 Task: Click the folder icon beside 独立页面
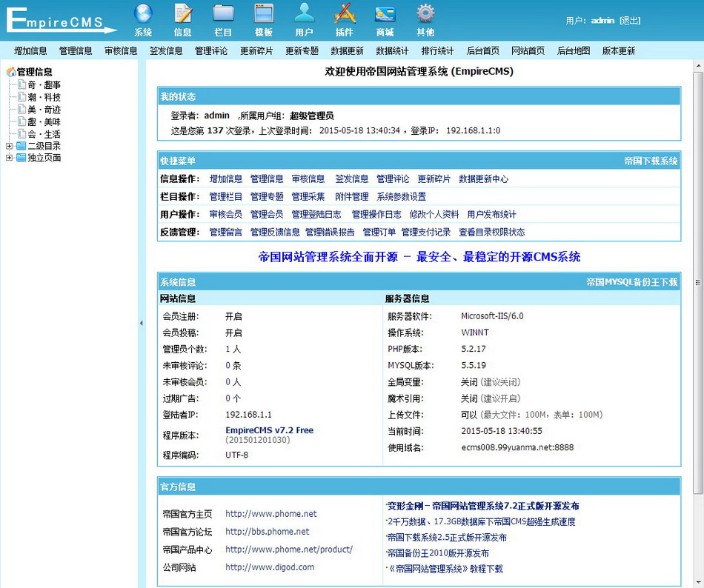tap(21, 158)
